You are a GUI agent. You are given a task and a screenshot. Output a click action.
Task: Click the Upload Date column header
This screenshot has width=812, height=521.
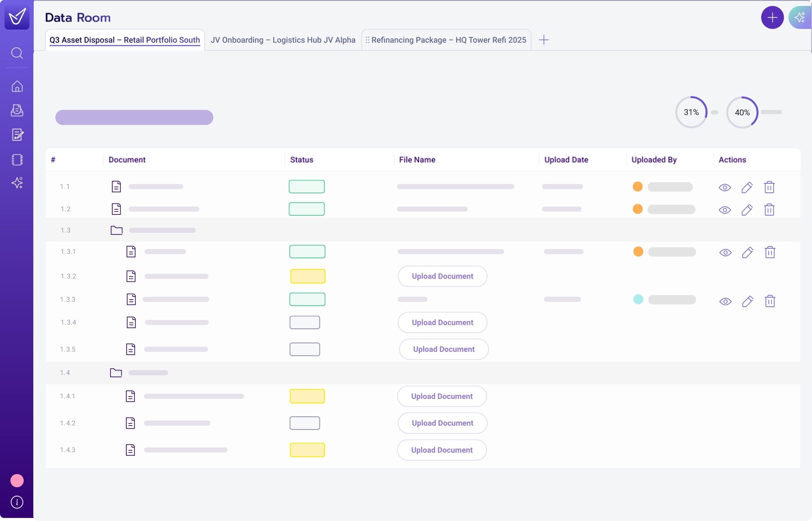coord(566,160)
